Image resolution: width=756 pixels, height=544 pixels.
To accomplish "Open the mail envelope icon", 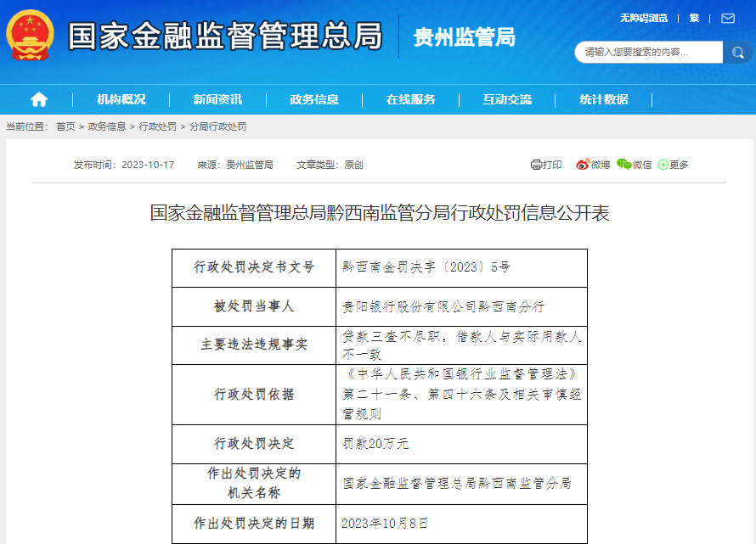I will click(x=728, y=18).
